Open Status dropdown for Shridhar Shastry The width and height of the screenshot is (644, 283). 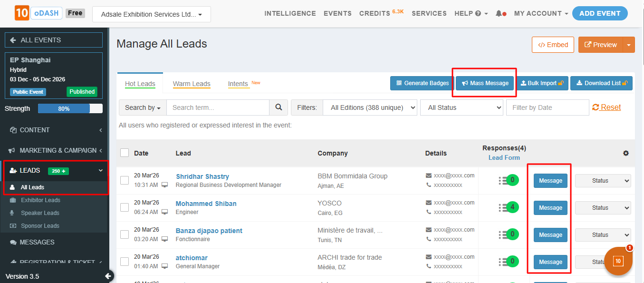pyautogui.click(x=603, y=181)
